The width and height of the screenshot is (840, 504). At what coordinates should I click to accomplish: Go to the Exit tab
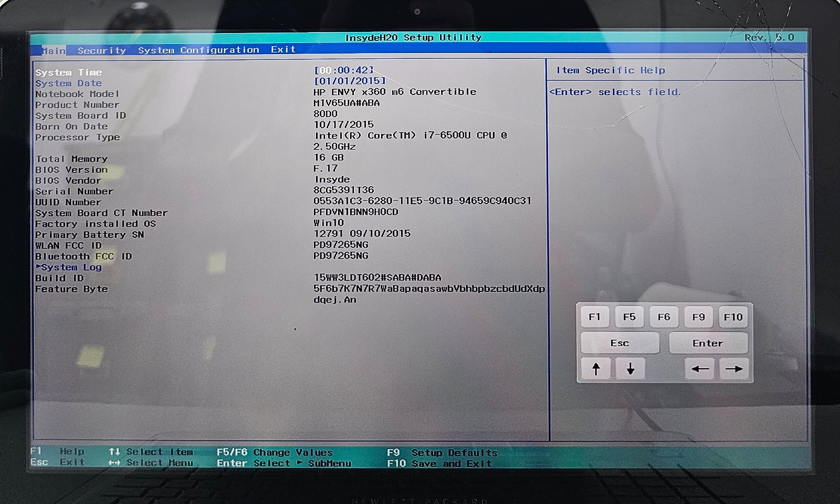tap(283, 49)
